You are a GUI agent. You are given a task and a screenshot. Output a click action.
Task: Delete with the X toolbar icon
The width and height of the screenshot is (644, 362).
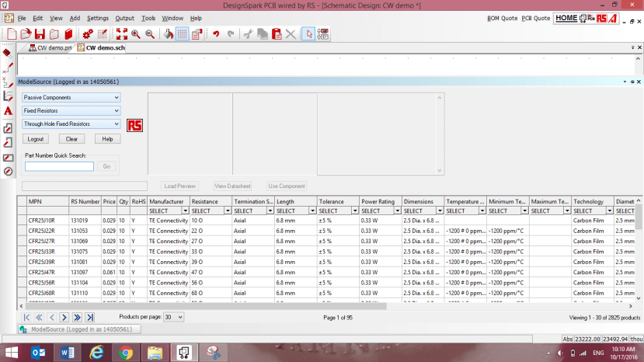click(x=291, y=34)
